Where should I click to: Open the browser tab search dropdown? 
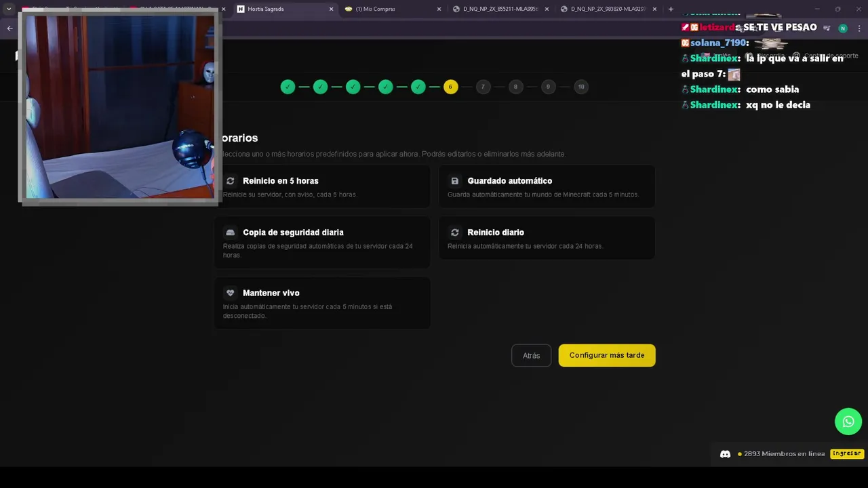point(9,9)
